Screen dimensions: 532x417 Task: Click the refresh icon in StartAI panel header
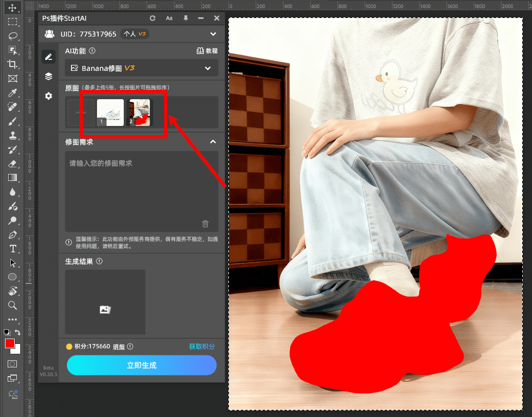[153, 18]
